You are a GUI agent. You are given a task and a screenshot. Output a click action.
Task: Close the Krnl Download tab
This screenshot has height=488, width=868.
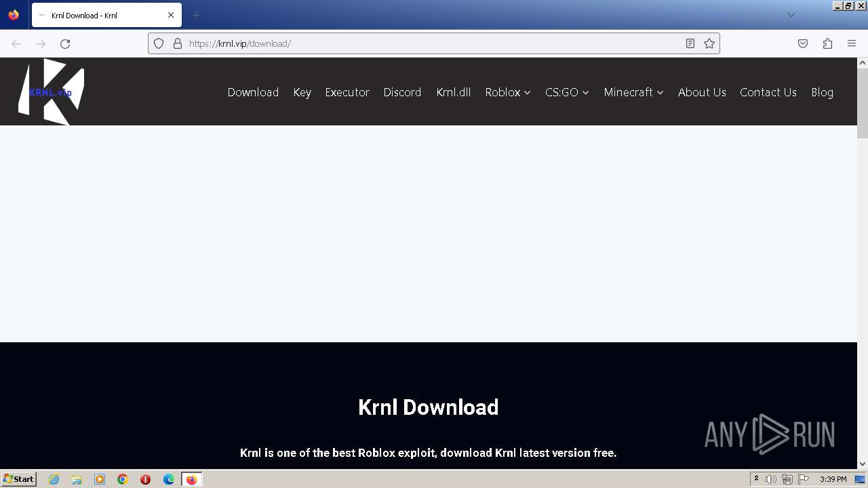tap(170, 15)
